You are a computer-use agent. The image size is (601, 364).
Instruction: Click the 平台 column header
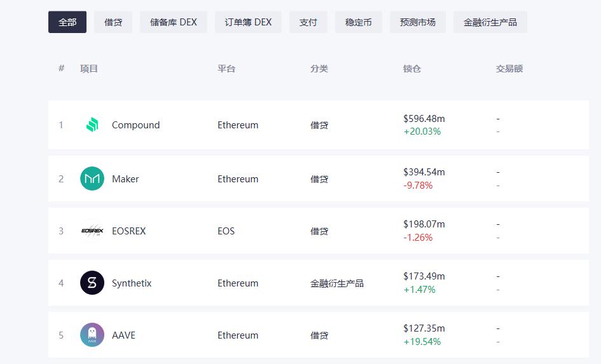[226, 69]
